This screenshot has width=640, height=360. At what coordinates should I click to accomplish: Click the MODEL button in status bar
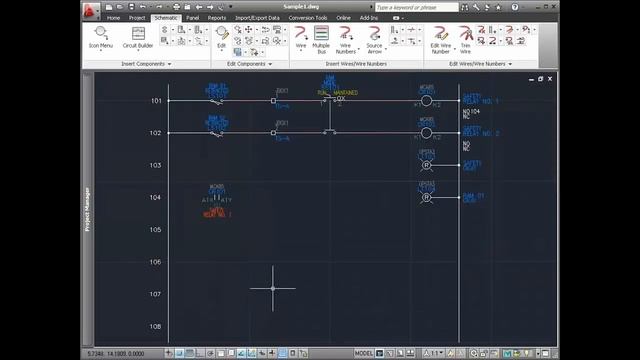pyautogui.click(x=364, y=353)
